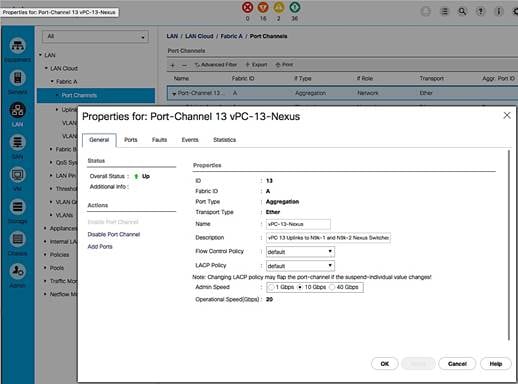Click the Name input field
The image size is (518, 384).
click(x=298, y=224)
